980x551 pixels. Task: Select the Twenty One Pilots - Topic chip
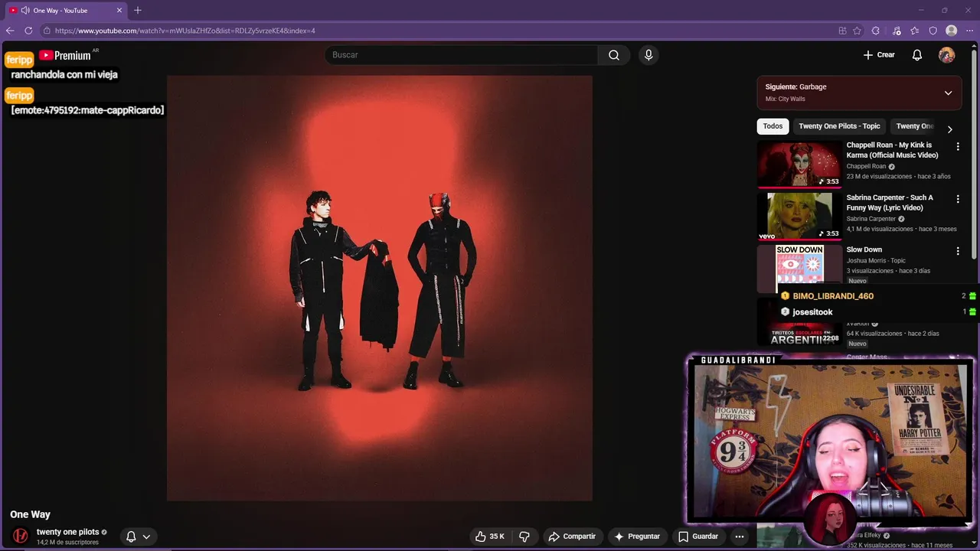(x=839, y=126)
